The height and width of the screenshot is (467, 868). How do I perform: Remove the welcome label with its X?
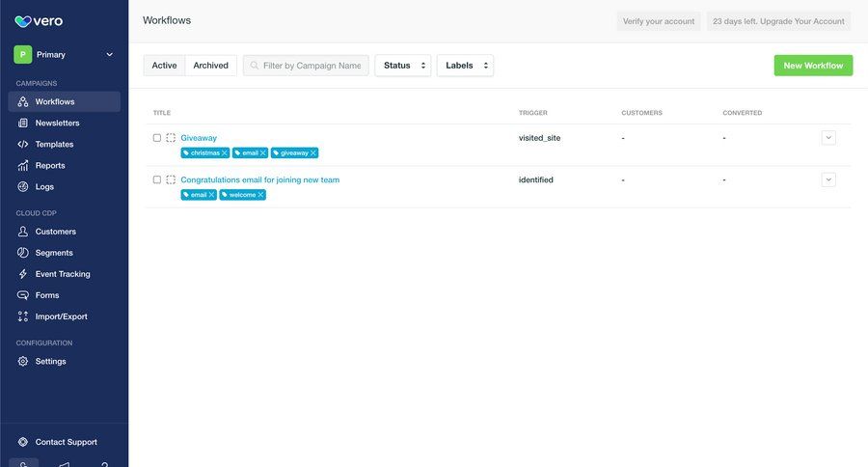point(260,195)
